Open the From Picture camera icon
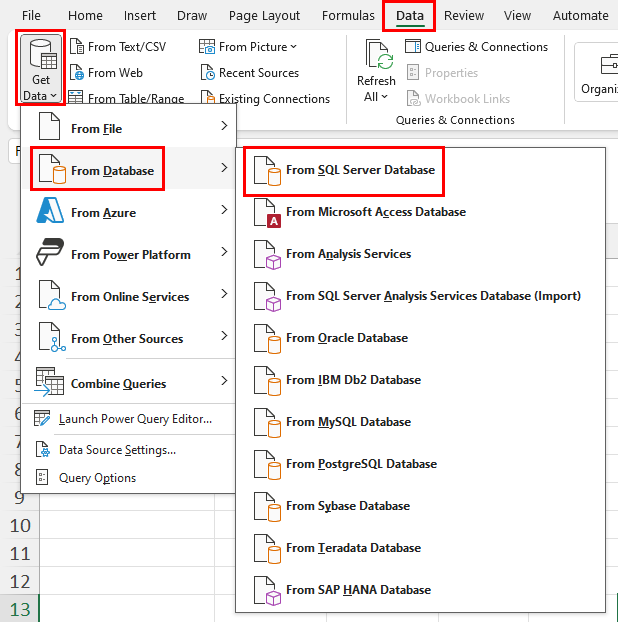Screen dimensions: 618x622 pyautogui.click(x=207, y=46)
